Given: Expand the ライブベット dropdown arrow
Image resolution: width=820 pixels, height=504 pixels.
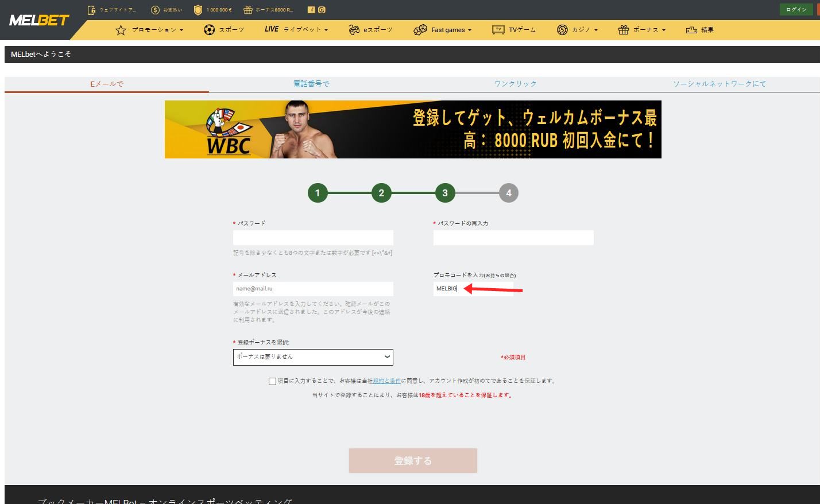Looking at the screenshot, I should pyautogui.click(x=326, y=30).
